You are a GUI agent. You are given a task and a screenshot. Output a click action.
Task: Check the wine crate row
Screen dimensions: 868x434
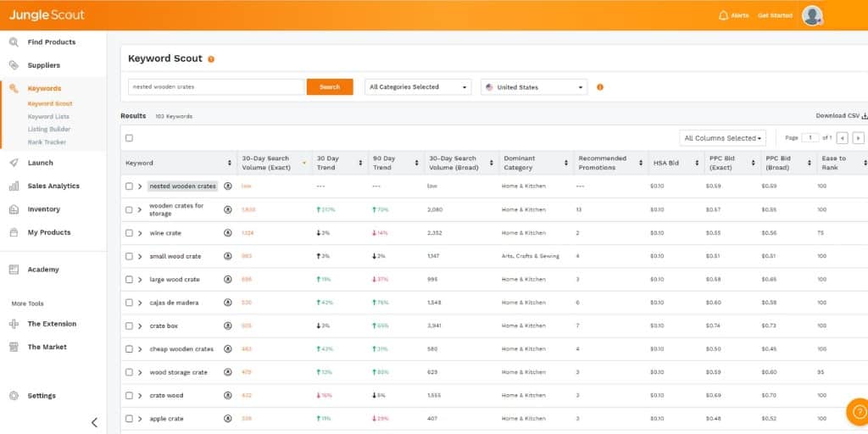tap(129, 233)
